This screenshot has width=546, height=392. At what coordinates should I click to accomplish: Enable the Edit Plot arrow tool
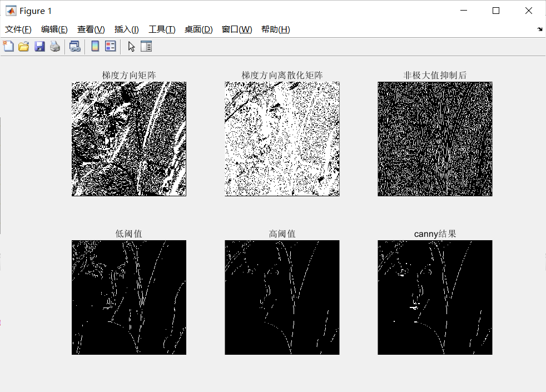coord(131,46)
